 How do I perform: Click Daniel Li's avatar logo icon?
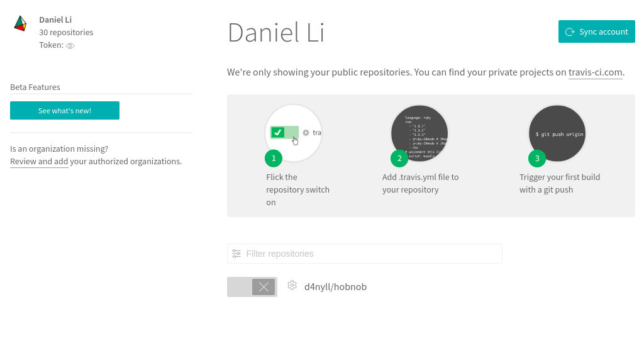[x=21, y=23]
